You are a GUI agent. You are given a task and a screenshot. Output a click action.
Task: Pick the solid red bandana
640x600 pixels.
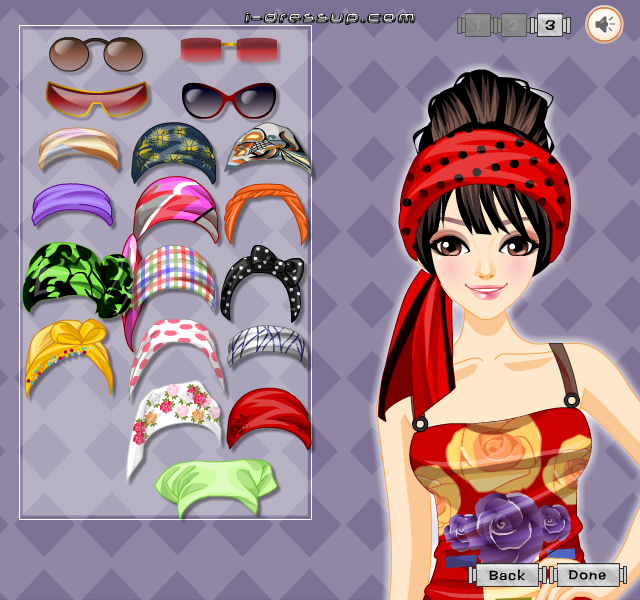click(269, 418)
